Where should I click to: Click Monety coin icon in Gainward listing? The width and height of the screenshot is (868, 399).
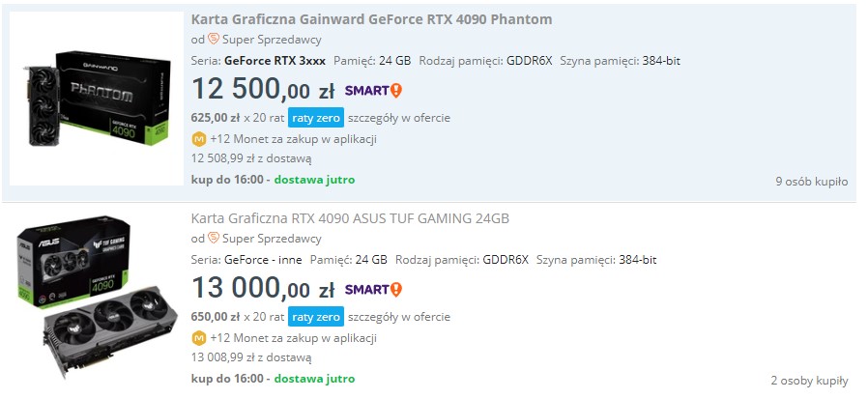point(199,139)
